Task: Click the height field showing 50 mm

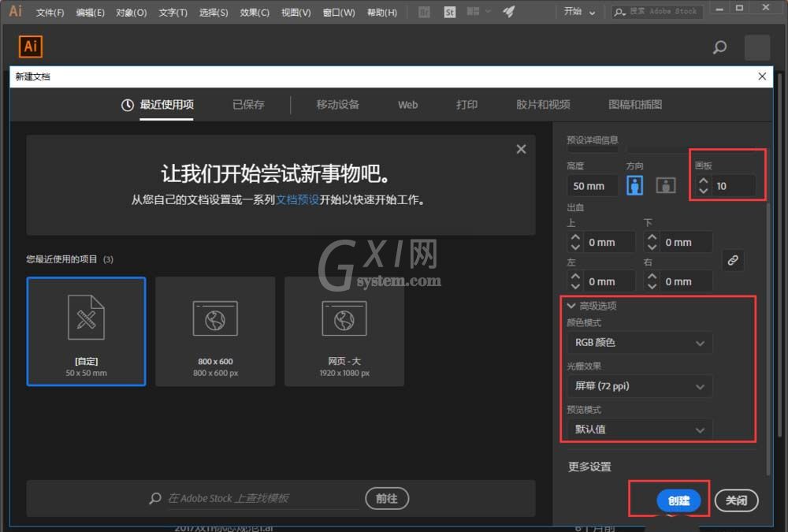Action: 593,186
